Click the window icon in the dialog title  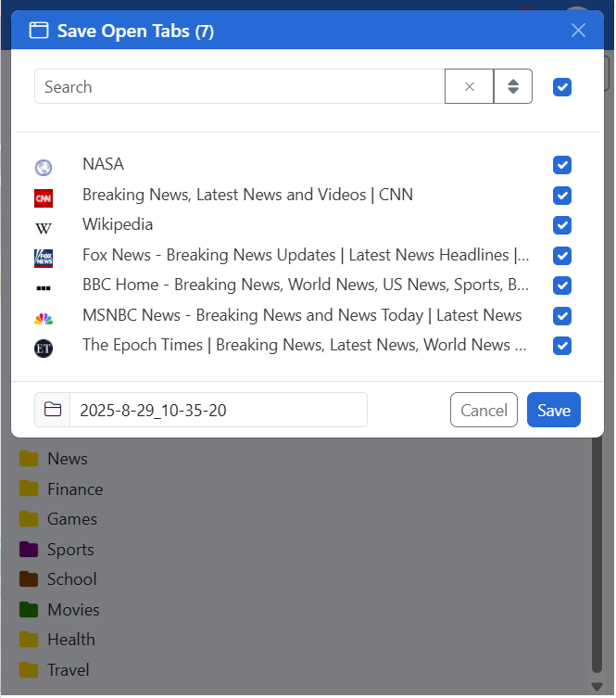click(x=39, y=31)
